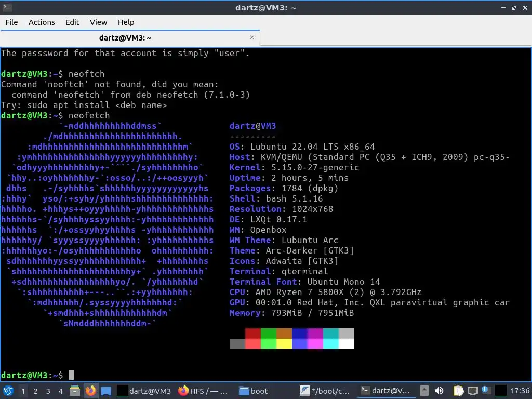This screenshot has height=399, width=532.
Task: Click the black tray icon beside clock
Action: click(x=500, y=391)
